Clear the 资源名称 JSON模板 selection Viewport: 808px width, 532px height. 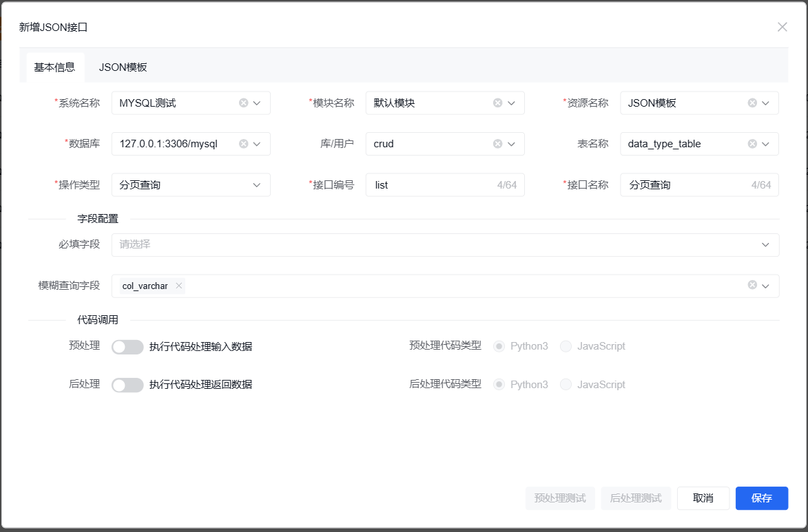point(752,103)
